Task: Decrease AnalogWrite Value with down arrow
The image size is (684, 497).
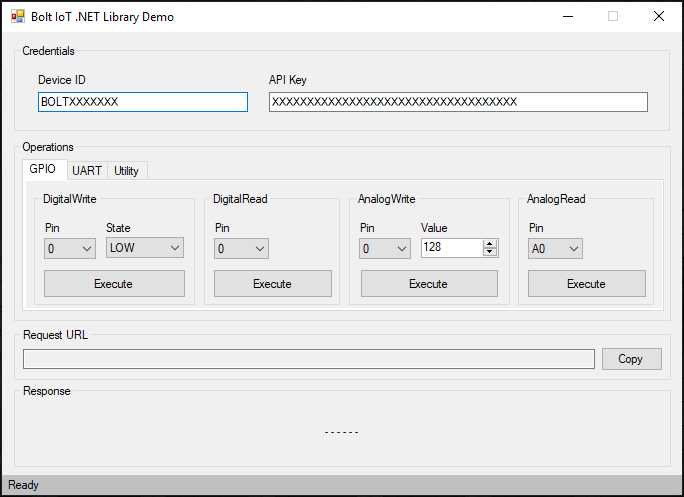Action: point(490,252)
